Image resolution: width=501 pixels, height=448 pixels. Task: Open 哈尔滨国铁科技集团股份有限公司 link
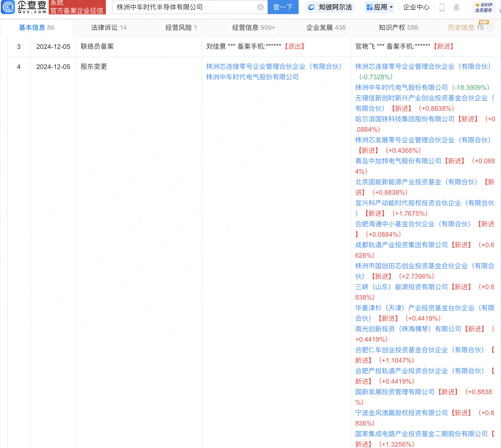pos(405,119)
